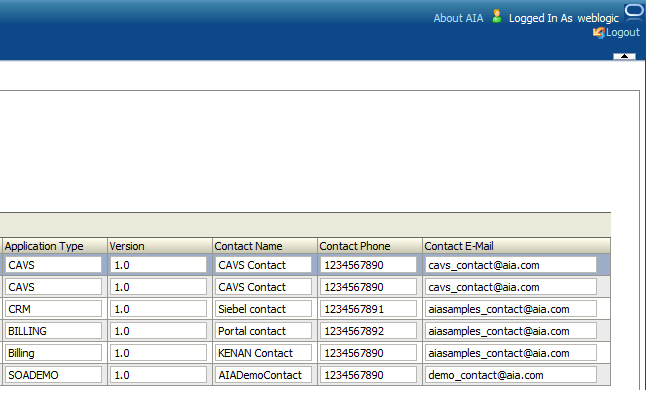Sort by Contact Phone column header
This screenshot has height=395, width=649.
pos(370,246)
